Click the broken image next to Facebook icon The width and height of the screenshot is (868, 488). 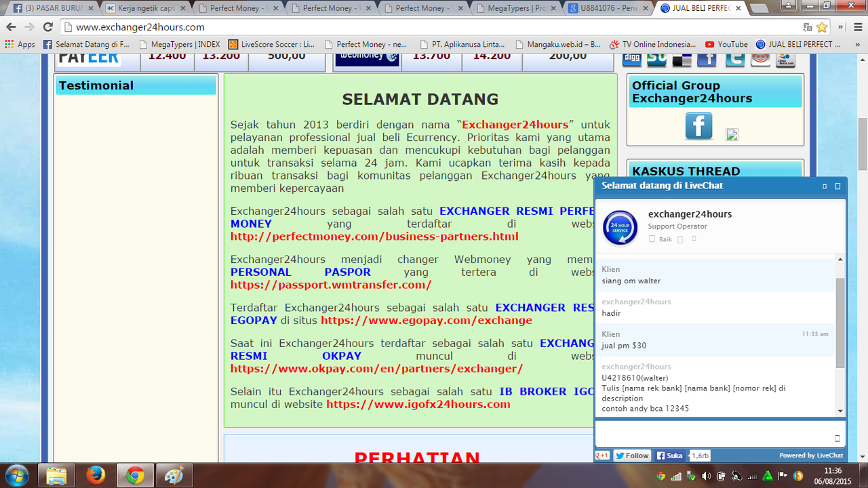[732, 134]
